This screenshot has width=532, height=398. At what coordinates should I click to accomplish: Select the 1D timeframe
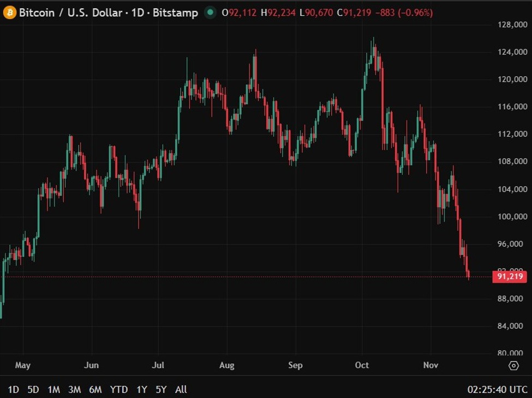tap(14, 390)
